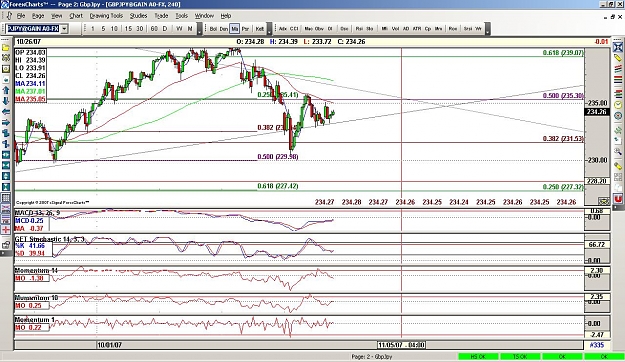Click the red magnet icon in right sidebar
The height and width of the screenshot is (362, 625).
(x=617, y=198)
